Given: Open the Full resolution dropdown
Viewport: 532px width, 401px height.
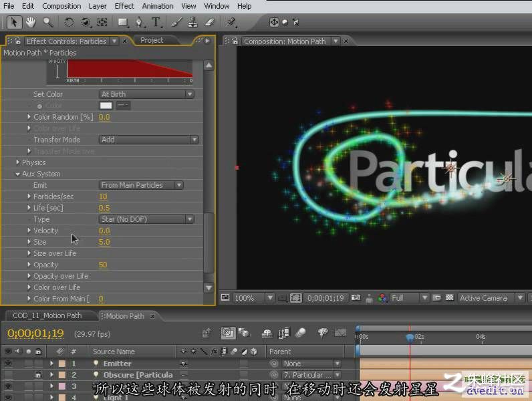Looking at the screenshot, I should pos(409,298).
